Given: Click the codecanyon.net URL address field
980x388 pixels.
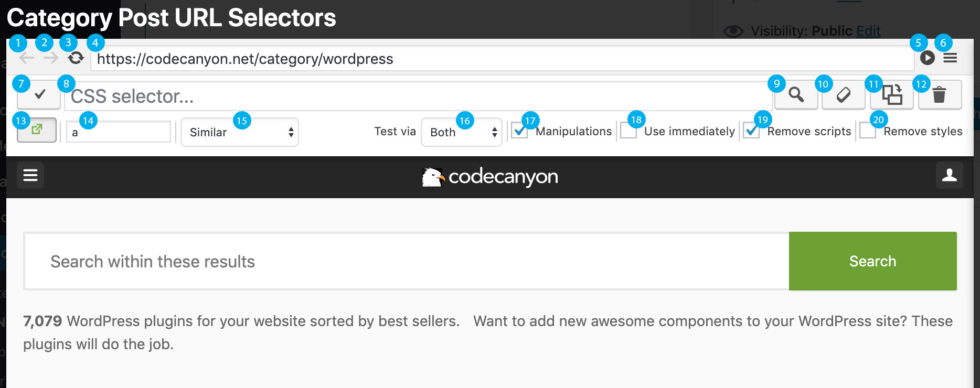Looking at the screenshot, I should pyautogui.click(x=502, y=59).
